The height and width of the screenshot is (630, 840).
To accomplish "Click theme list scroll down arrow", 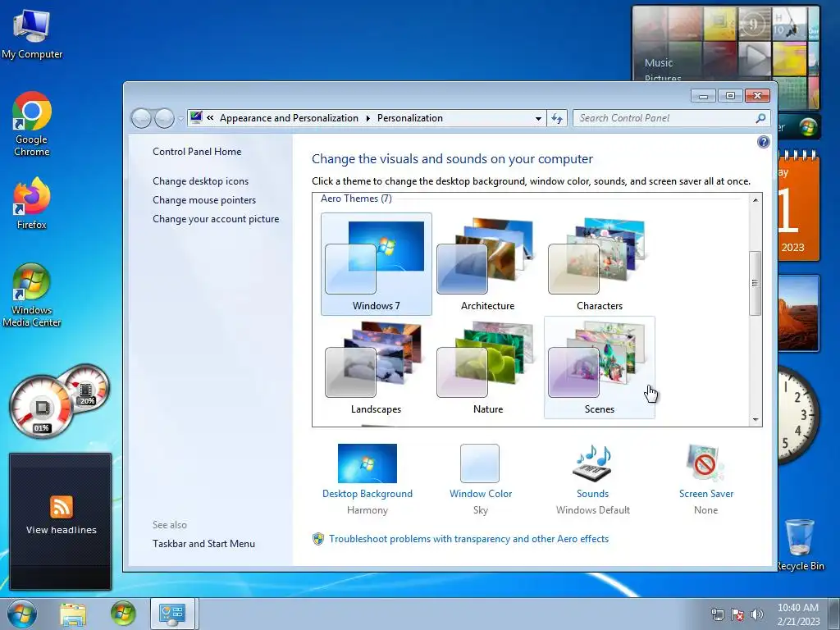I will coord(756,420).
